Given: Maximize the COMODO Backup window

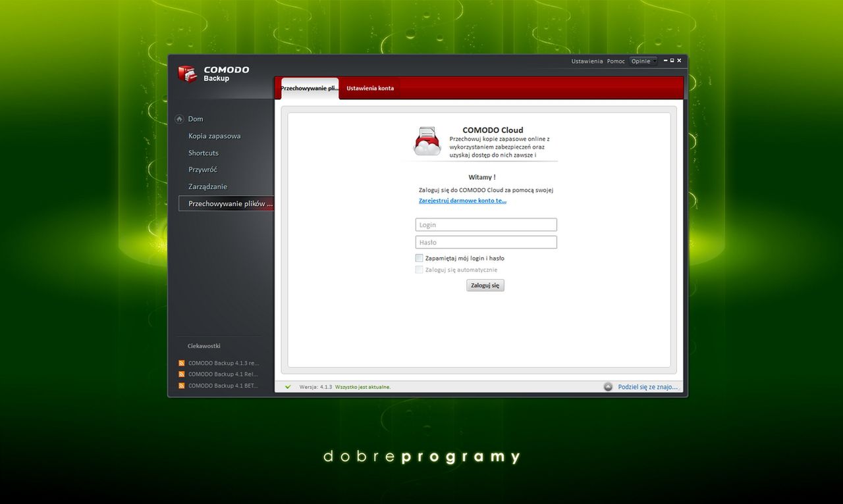Looking at the screenshot, I should click(x=672, y=61).
